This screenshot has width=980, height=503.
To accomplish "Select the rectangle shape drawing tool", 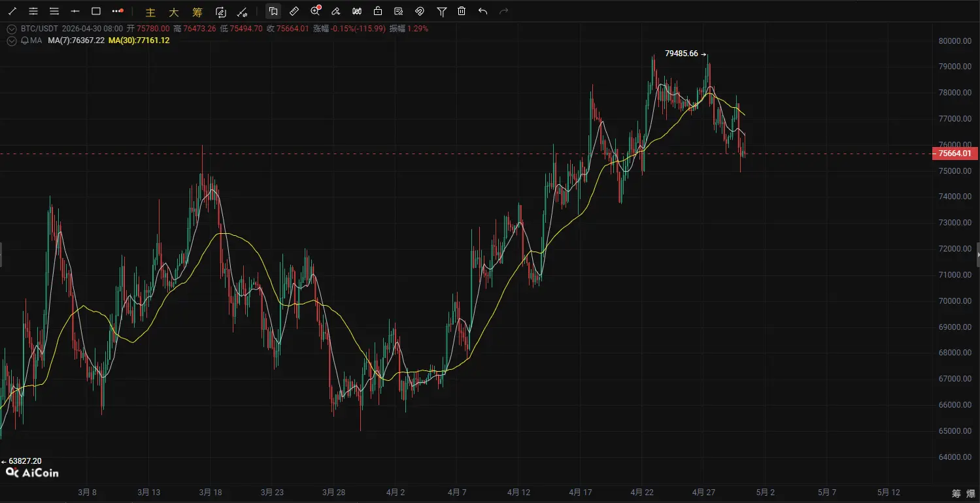I will (96, 11).
